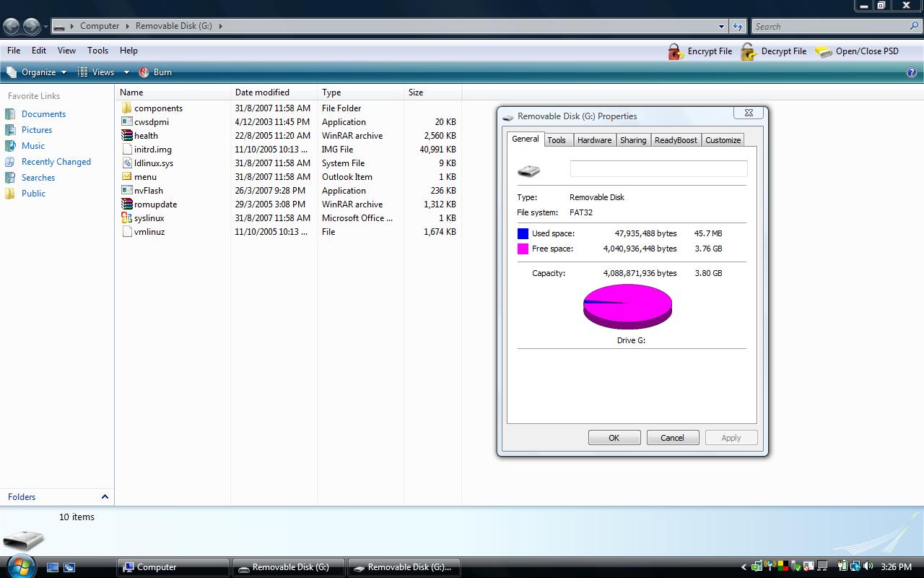This screenshot has height=578, width=924.
Task: Open Pictures icon in Favorite Links
Action: 10,130
